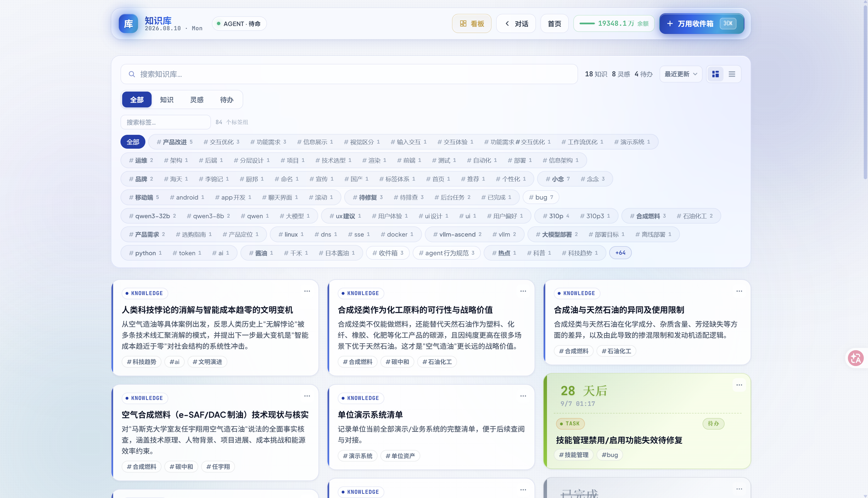This screenshot has width=868, height=498.
Task: Open 首页 home page
Action: (x=554, y=24)
